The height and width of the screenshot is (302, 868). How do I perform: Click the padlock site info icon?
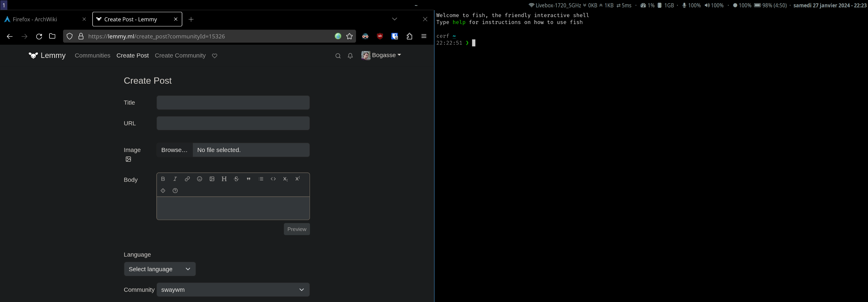coord(81,36)
